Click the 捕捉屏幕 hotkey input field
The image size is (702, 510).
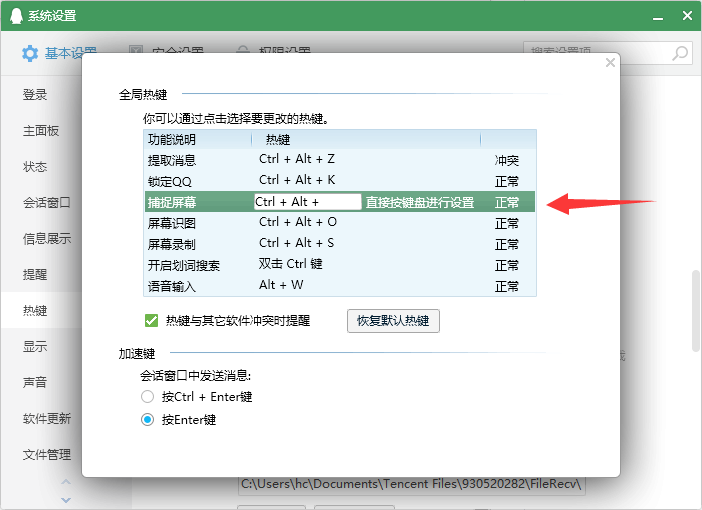tap(308, 202)
